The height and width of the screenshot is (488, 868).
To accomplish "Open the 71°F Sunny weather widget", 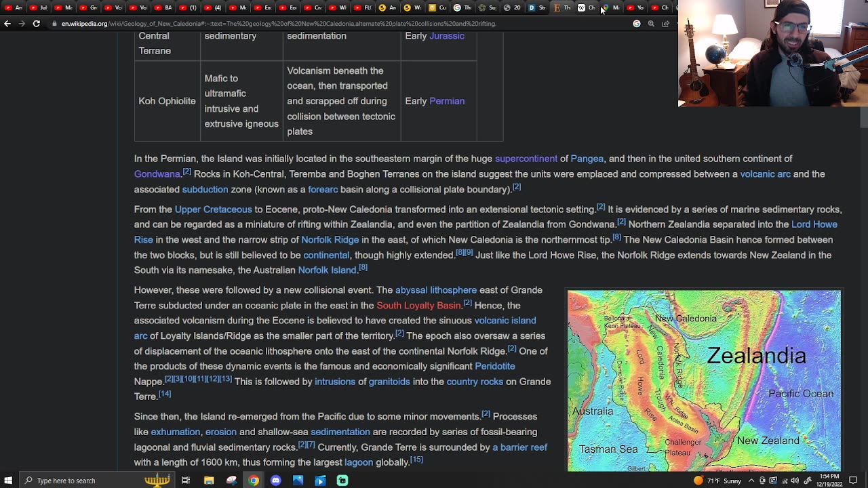I will click(717, 481).
